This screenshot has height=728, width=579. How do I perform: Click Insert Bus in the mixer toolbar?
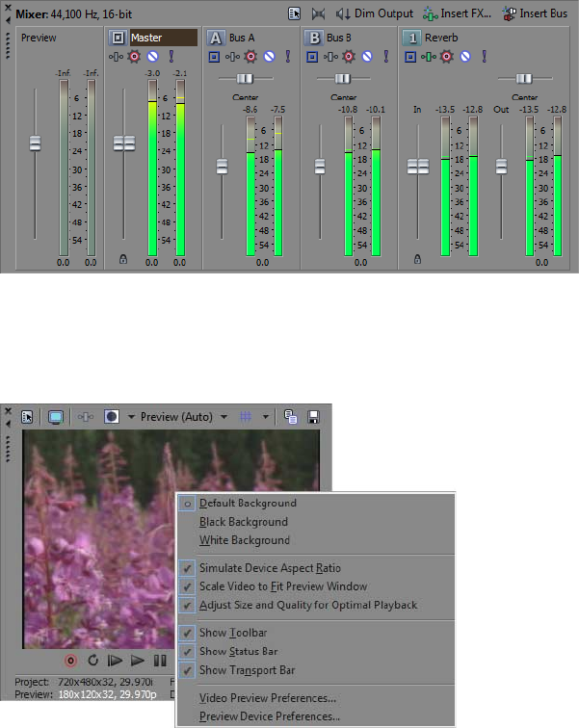pos(535,13)
